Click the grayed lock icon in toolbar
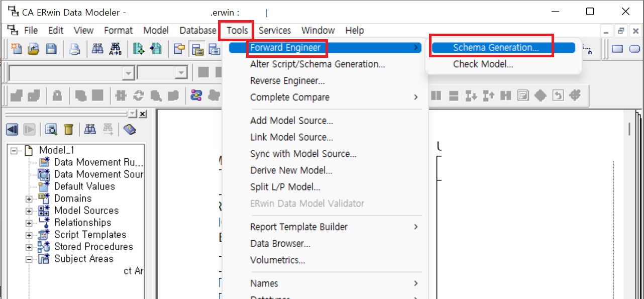Image resolution: width=644 pixels, height=299 pixels. [x=57, y=95]
